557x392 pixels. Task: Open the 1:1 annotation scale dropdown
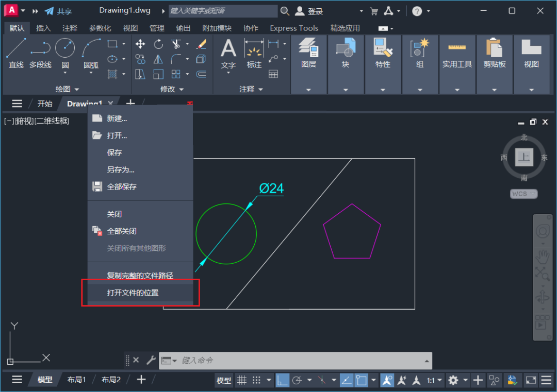[434, 380]
